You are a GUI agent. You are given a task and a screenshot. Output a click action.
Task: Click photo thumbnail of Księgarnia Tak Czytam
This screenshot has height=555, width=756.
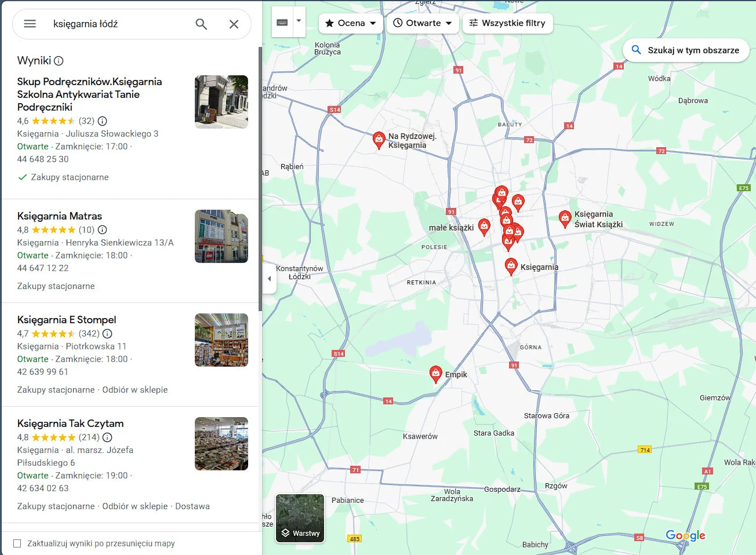[x=221, y=444]
